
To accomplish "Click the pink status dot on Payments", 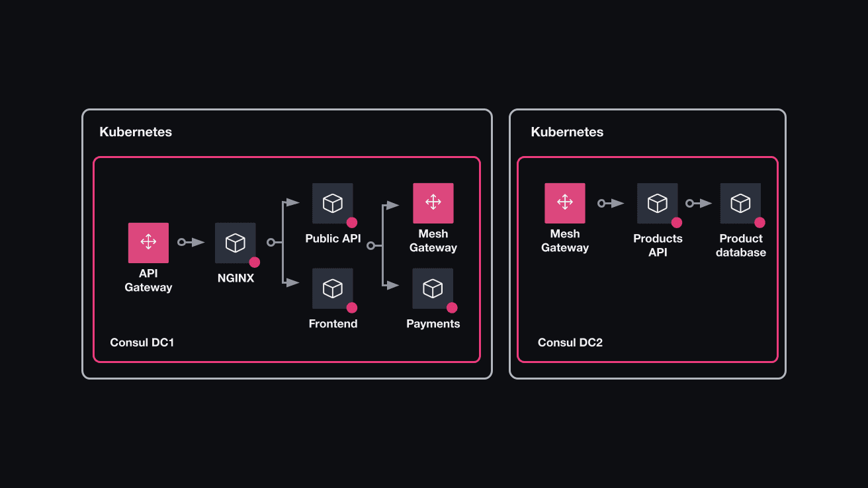I will point(452,307).
